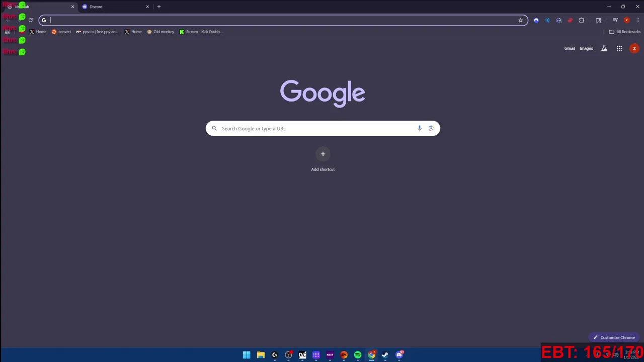Start a voice search with the microphone
This screenshot has height=362, width=644.
click(x=420, y=128)
